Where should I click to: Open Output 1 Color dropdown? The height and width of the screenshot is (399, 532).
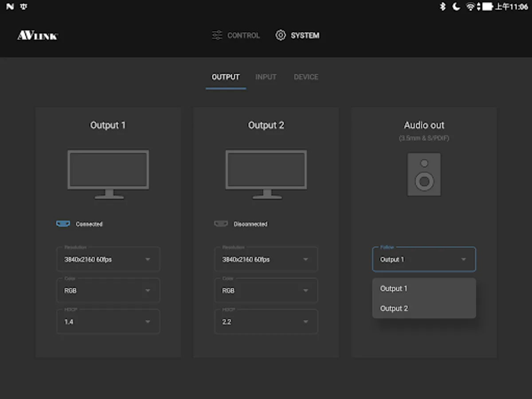click(108, 291)
